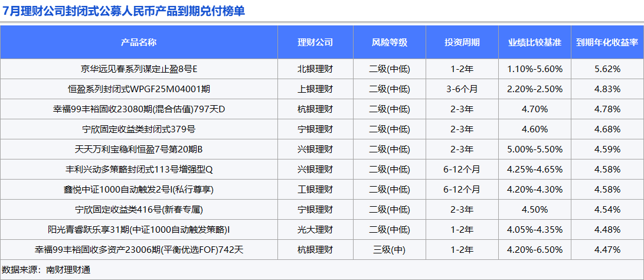Viewport: 644px width, 280px height.
Task: Click the 三级(中) risk level cell
Action: pyautogui.click(x=390, y=250)
